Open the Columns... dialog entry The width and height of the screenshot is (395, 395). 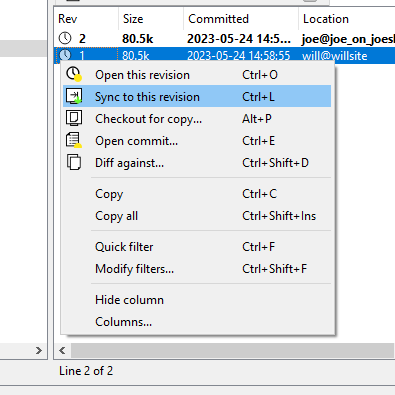(197, 322)
